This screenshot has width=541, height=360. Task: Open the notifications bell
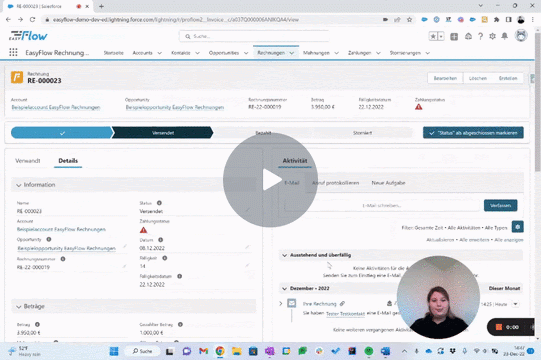coord(504,36)
